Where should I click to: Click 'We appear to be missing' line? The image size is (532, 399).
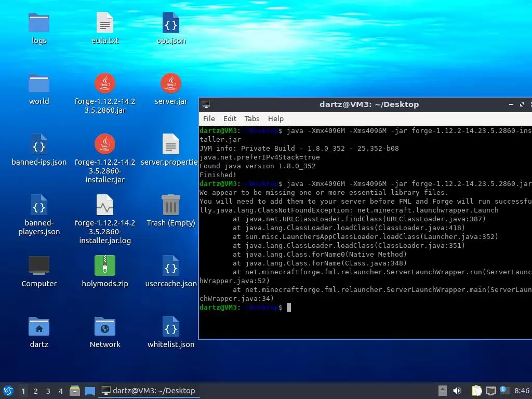[x=324, y=193]
